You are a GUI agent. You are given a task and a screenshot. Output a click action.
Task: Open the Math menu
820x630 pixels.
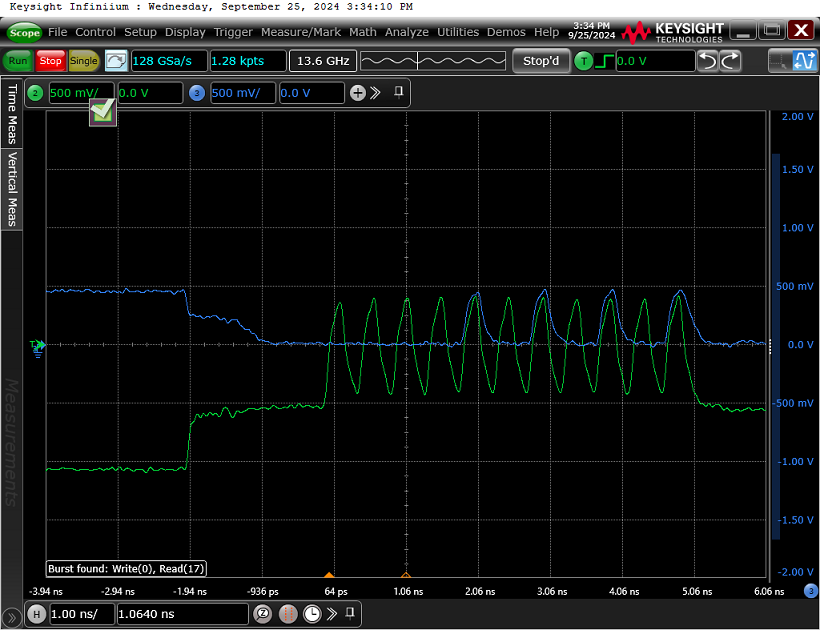[363, 32]
